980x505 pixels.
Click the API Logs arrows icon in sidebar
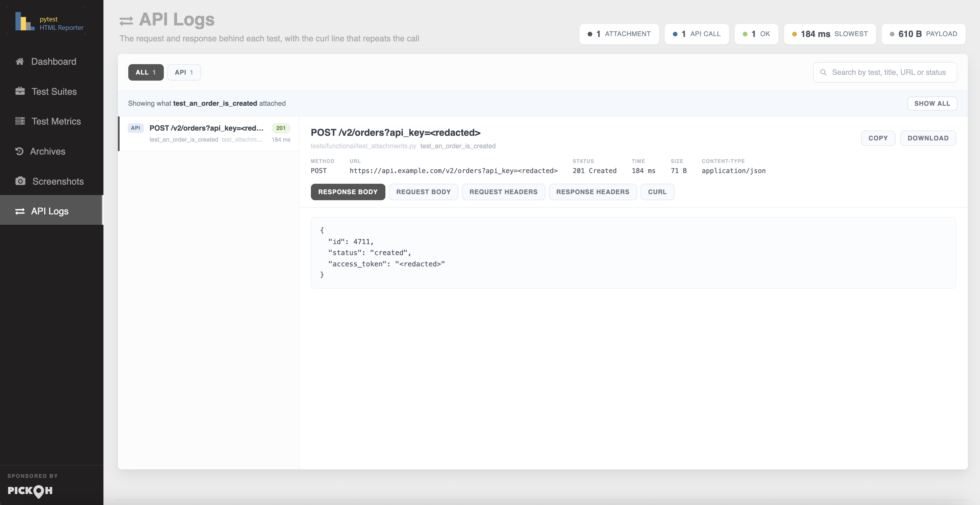[20, 211]
